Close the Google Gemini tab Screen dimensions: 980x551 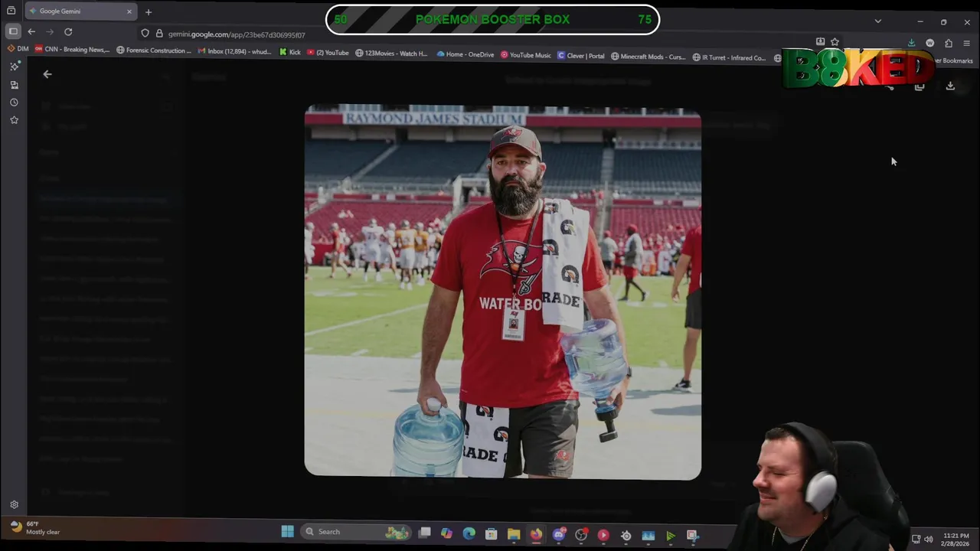129,11
